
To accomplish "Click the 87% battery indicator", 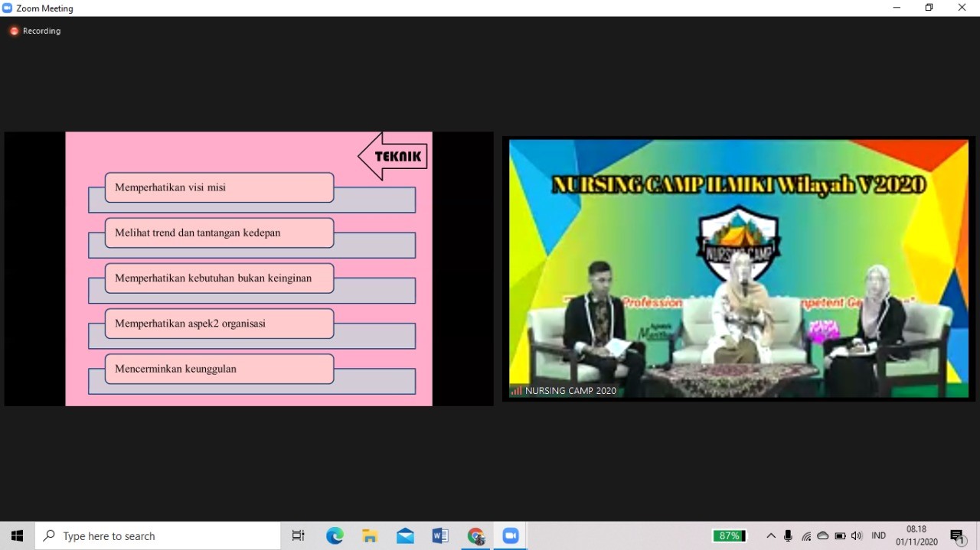I will point(729,536).
